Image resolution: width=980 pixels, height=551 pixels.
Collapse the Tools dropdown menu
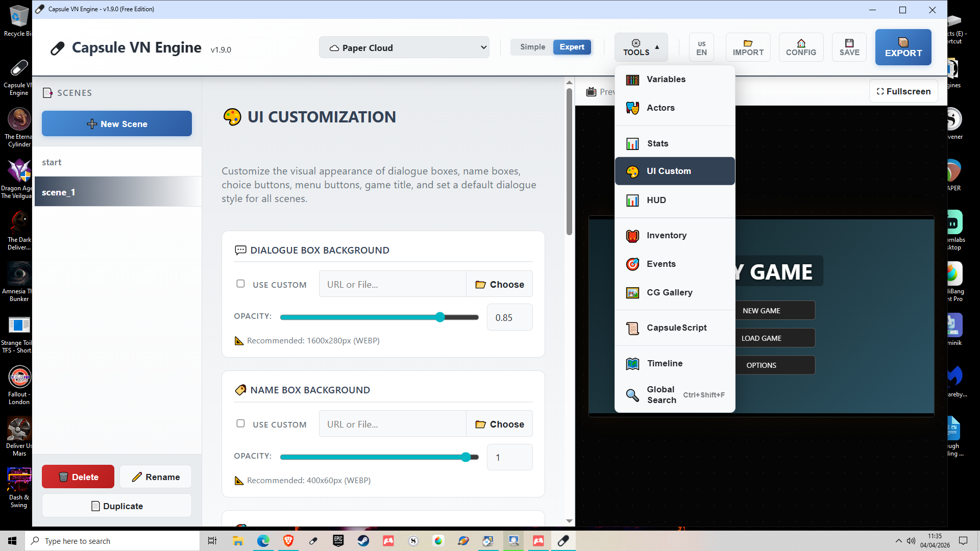point(641,47)
